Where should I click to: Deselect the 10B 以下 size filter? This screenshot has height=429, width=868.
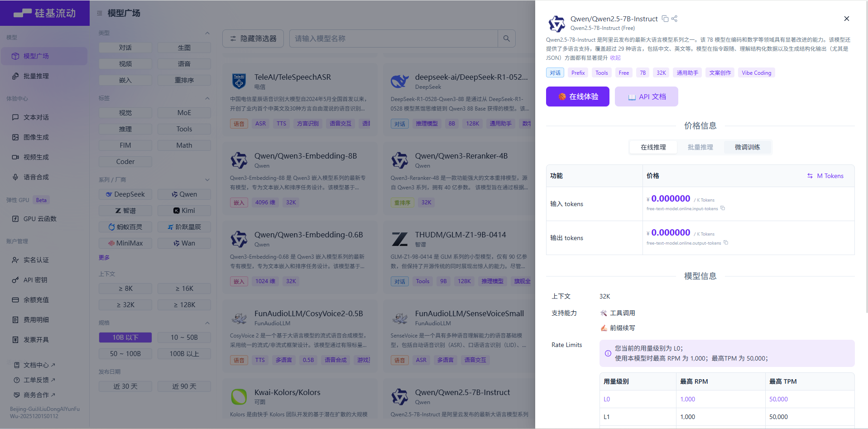125,337
